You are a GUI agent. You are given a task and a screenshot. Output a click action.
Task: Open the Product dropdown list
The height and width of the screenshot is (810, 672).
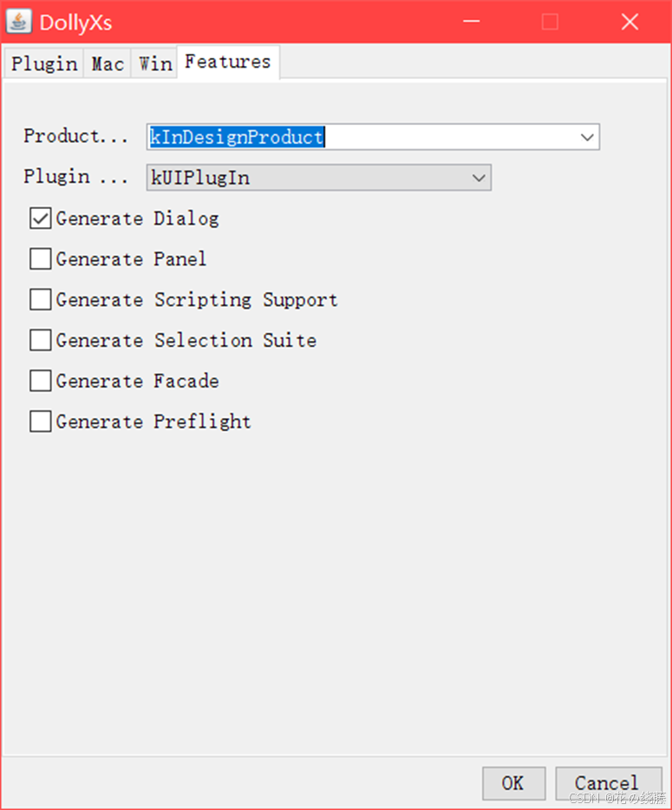click(587, 137)
